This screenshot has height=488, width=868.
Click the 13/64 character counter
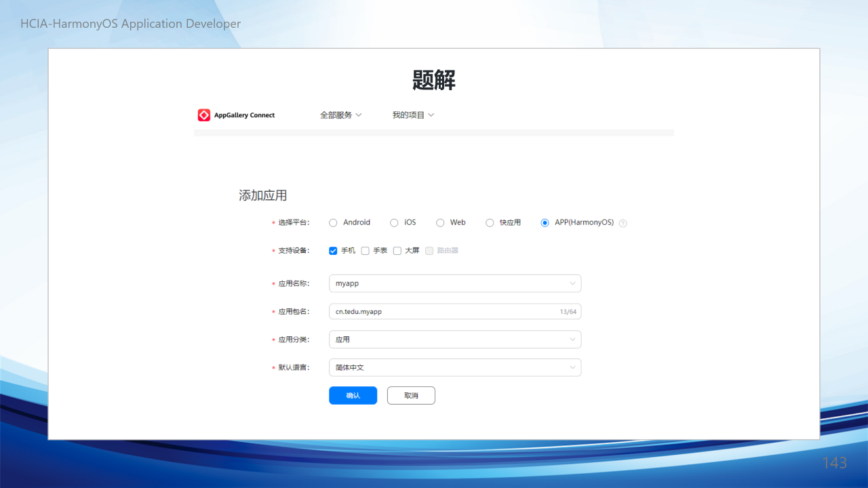point(568,312)
